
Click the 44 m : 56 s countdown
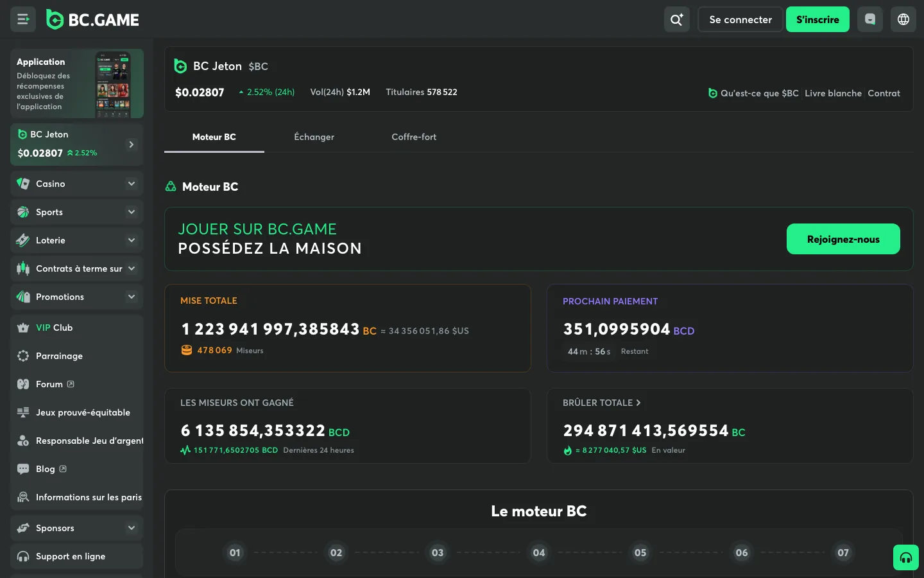[x=589, y=351]
